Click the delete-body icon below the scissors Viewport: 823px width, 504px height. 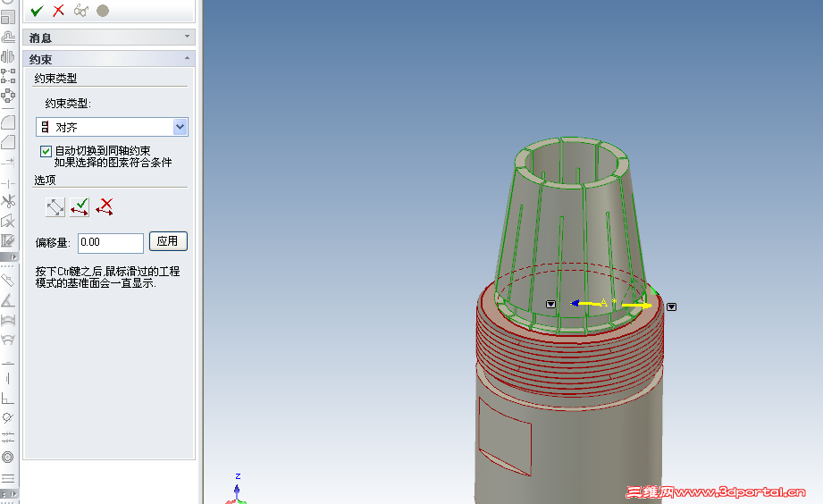click(x=8, y=221)
